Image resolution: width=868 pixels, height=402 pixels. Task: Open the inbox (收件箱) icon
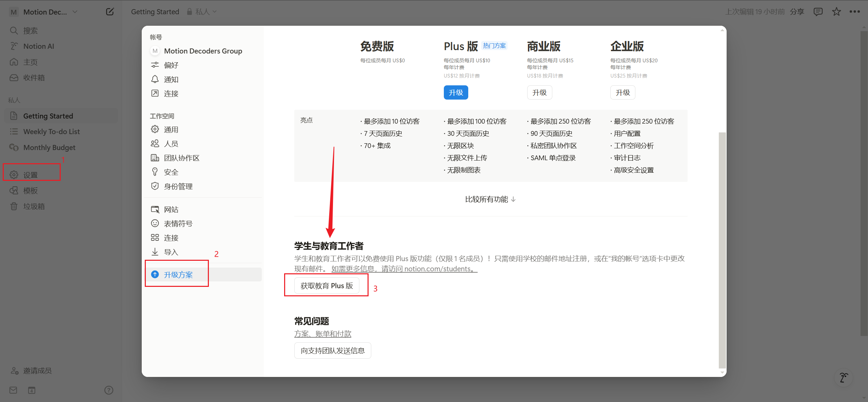pos(14,78)
